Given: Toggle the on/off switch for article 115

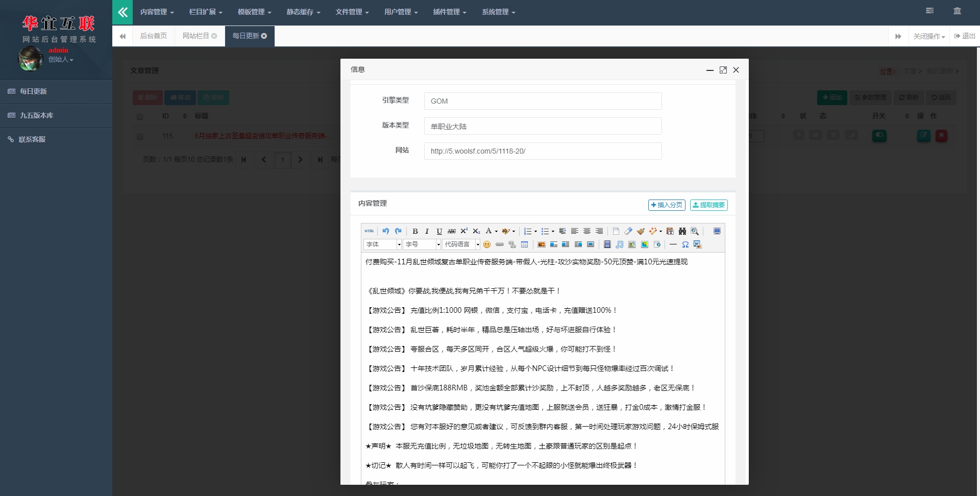Looking at the screenshot, I should pyautogui.click(x=879, y=136).
